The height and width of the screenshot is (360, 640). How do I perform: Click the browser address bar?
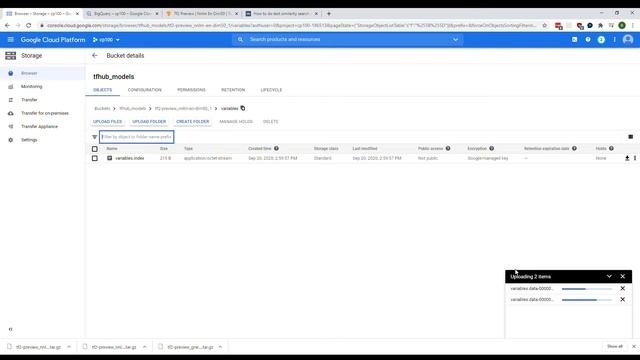[x=292, y=25]
